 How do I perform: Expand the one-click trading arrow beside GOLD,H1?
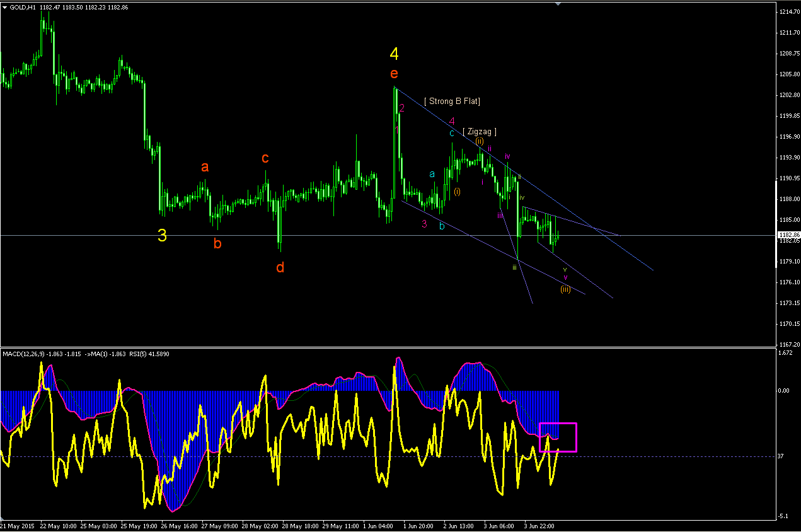(x=5, y=7)
